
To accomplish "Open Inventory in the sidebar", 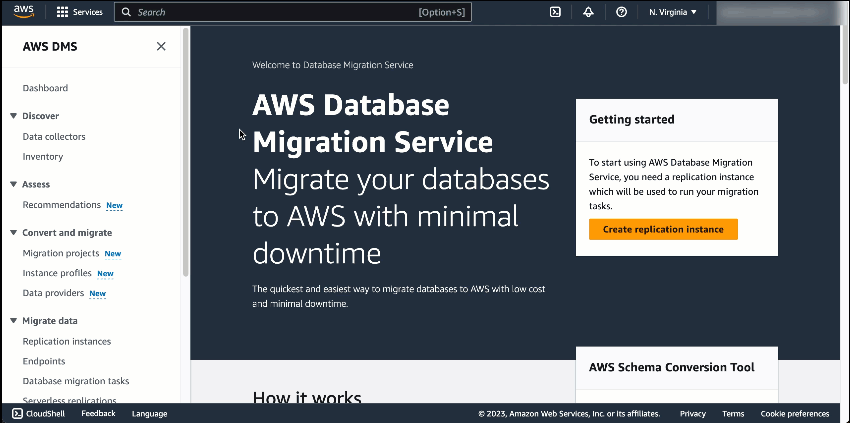I will [43, 157].
